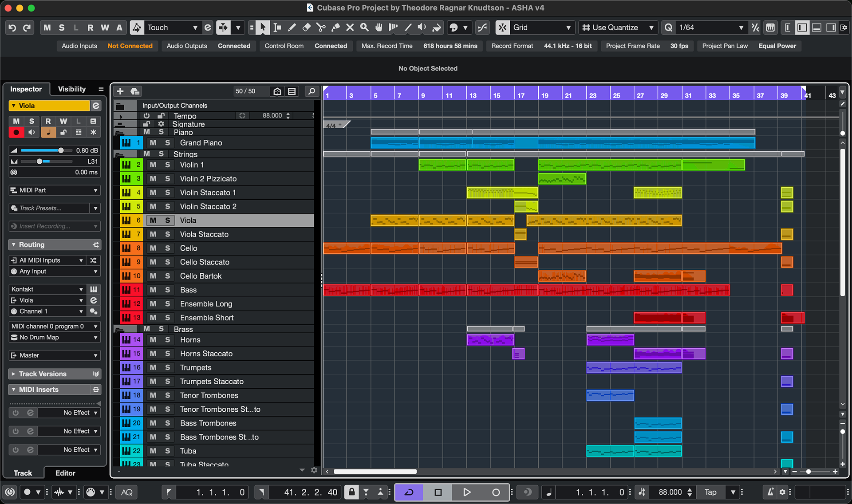The height and width of the screenshot is (504, 852).
Task: Select the Zoom magnifier tool
Action: (x=364, y=28)
